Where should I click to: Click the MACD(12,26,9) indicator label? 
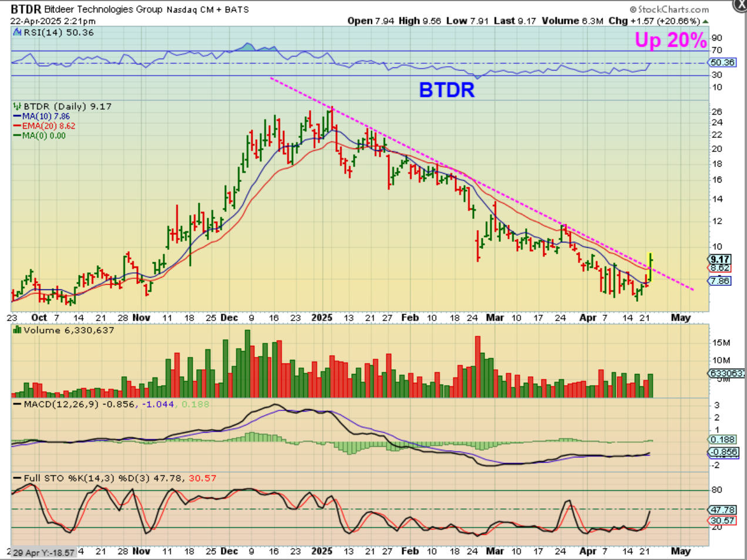pos(61,404)
